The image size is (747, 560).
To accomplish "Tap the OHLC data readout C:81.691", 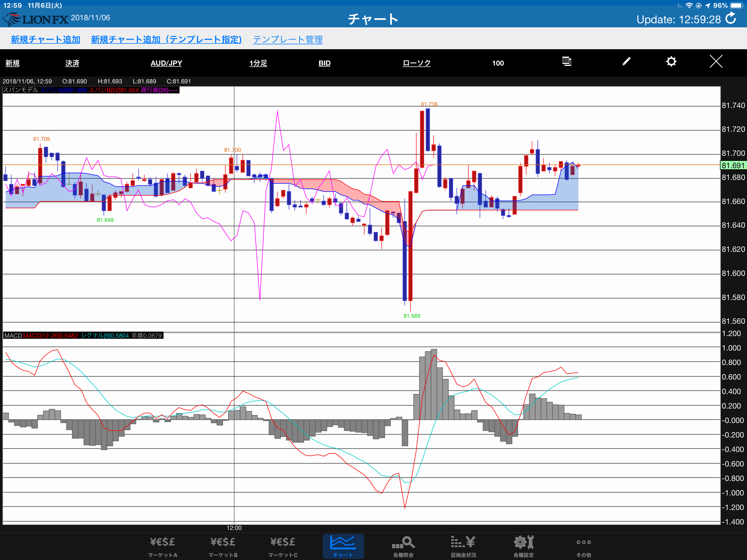I will [179, 81].
